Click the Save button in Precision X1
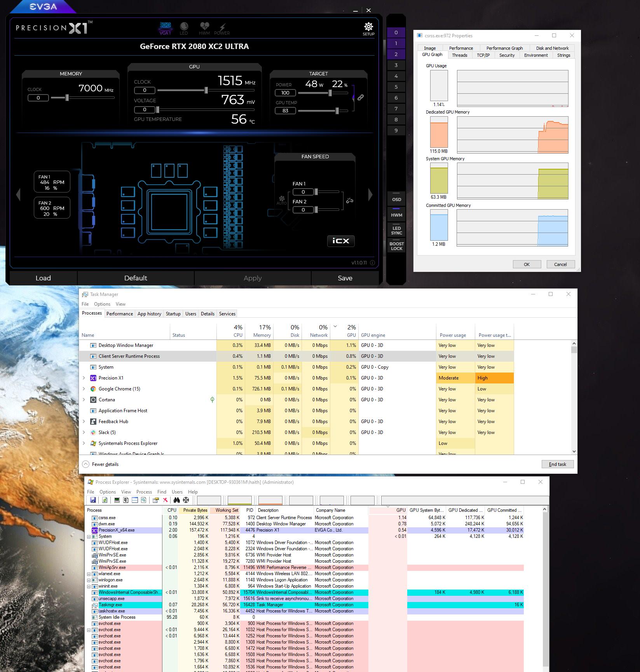This screenshot has width=640, height=672. (x=345, y=278)
